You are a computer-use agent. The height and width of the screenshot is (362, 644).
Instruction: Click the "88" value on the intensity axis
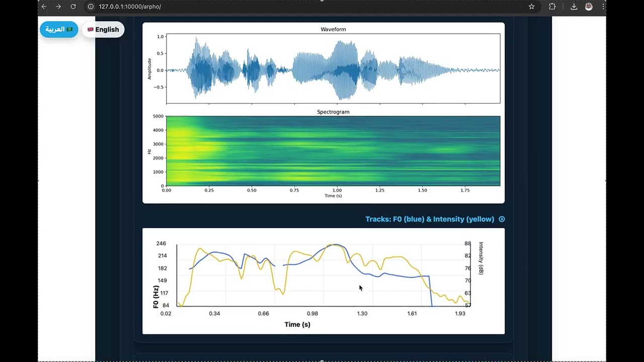(x=467, y=243)
